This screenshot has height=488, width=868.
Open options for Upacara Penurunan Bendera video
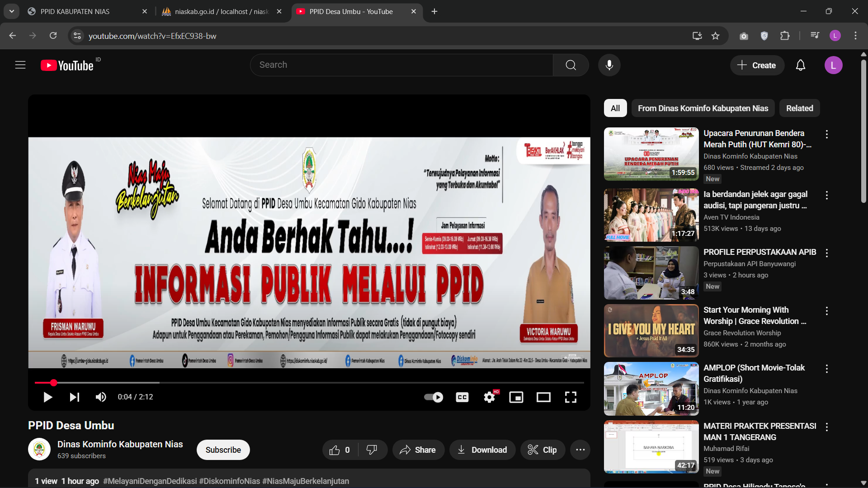coord(826,134)
